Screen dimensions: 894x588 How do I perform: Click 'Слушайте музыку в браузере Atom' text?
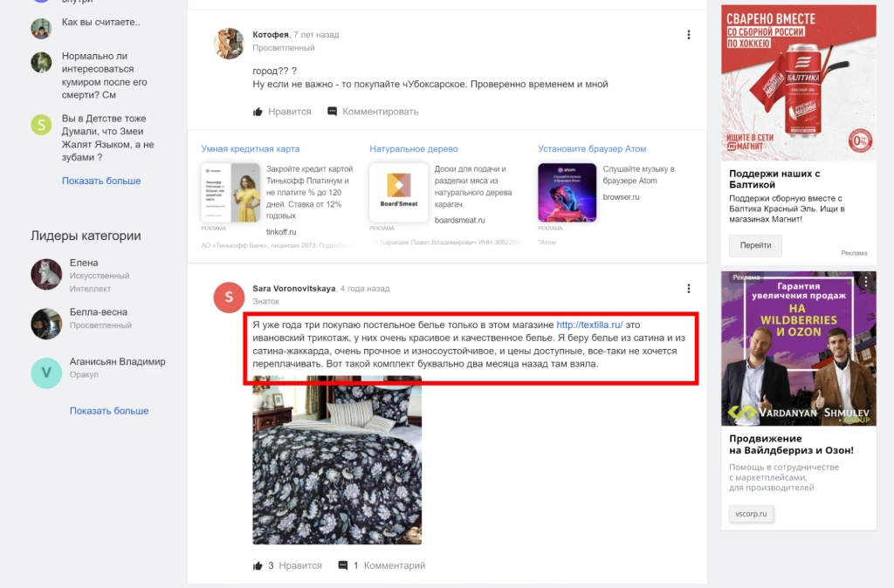(x=638, y=175)
